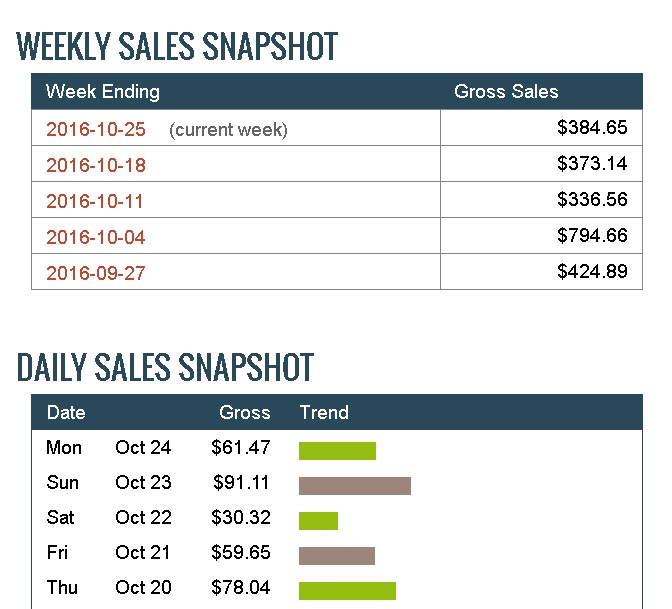Open the 2016-10-11 week ending link
672x609 pixels.
pos(95,201)
